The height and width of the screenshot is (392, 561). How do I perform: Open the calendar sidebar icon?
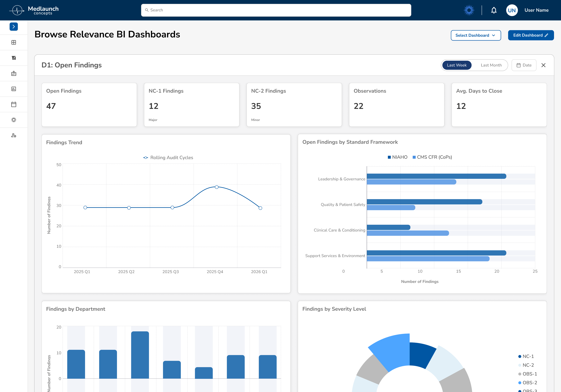14,104
